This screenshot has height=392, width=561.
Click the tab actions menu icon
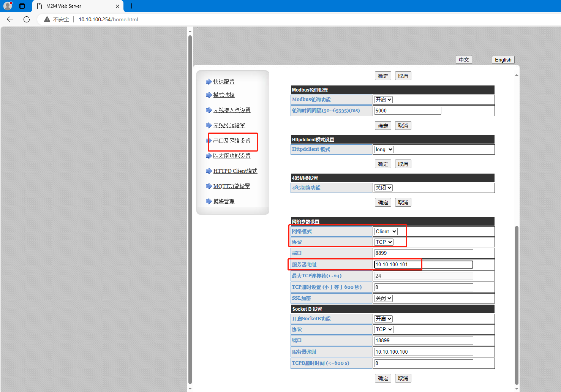pos(22,6)
